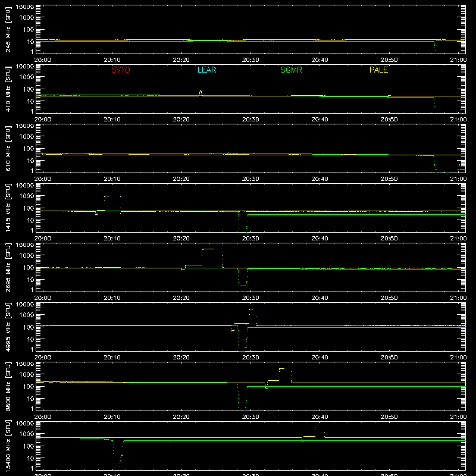
Task: Click the 10000 y-axis label on 245 MHz plot
Action: (x=25, y=7)
